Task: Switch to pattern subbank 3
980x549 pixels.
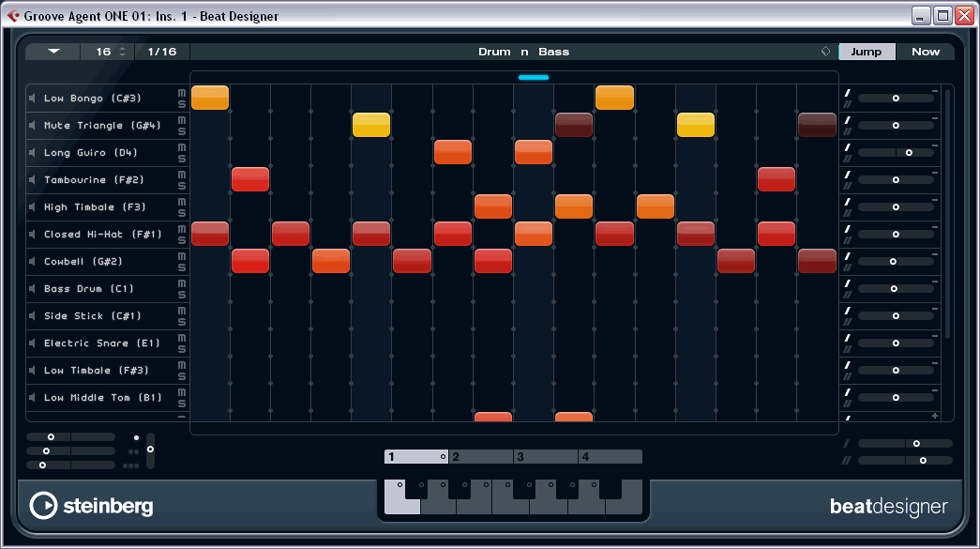Action: click(546, 456)
